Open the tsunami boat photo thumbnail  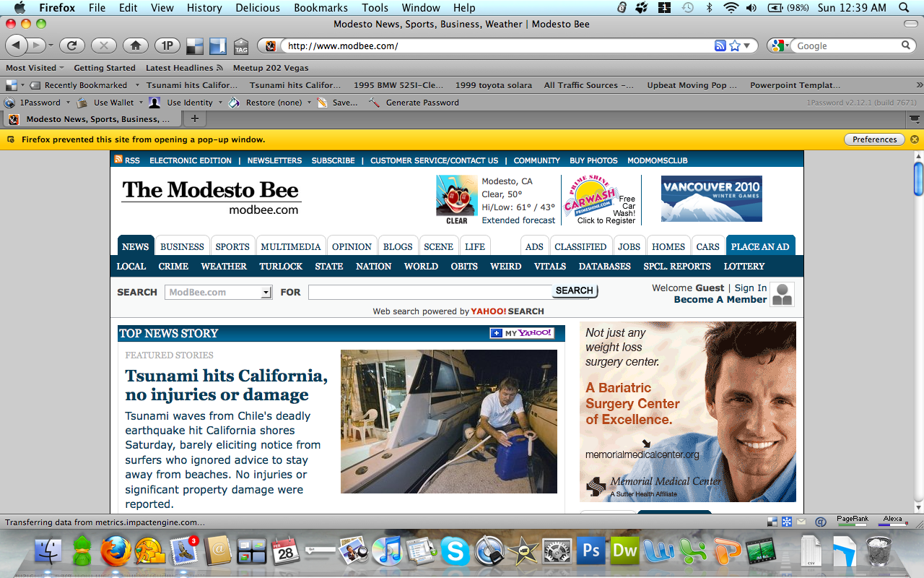449,421
